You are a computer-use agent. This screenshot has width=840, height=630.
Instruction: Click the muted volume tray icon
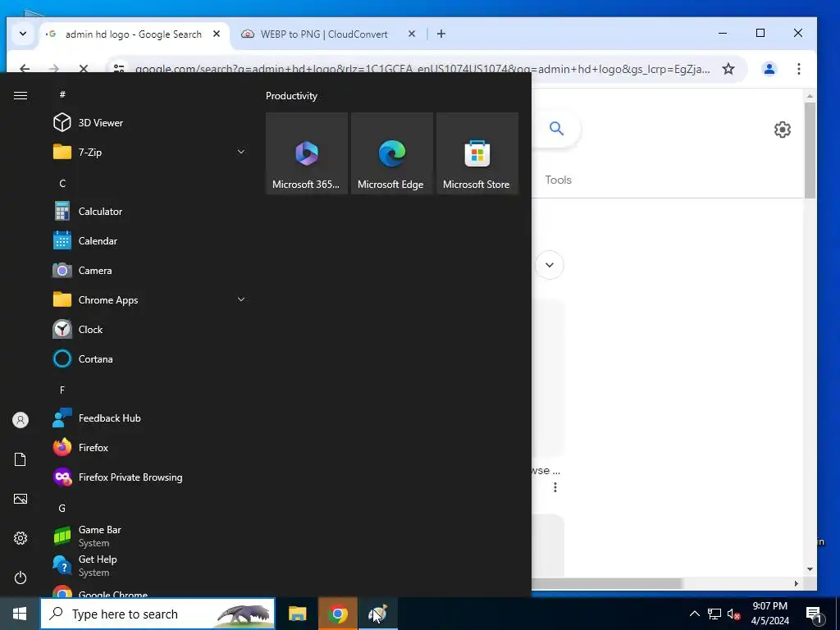pyautogui.click(x=733, y=614)
